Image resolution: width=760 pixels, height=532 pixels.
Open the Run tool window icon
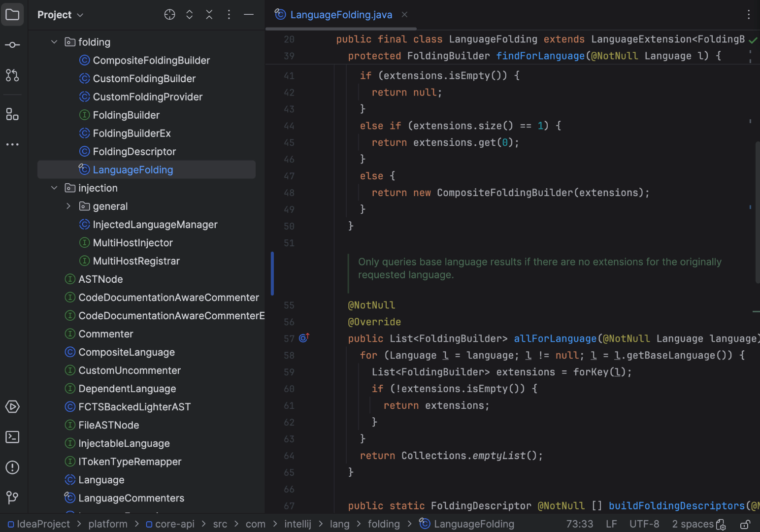12,406
